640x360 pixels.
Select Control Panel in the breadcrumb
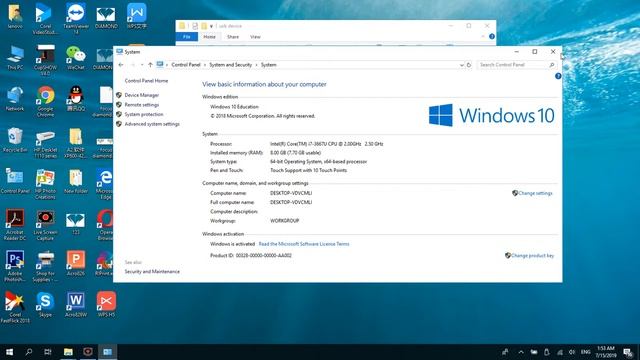click(x=186, y=65)
